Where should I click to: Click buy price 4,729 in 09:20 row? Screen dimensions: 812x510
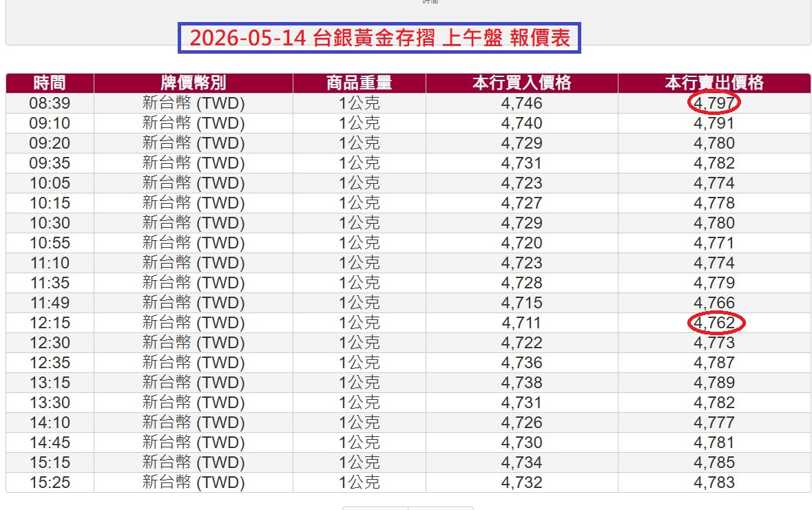522,143
